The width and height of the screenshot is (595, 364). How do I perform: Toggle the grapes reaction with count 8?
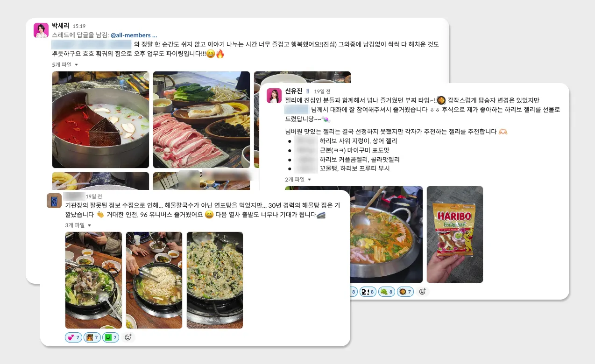pyautogui.click(x=387, y=292)
